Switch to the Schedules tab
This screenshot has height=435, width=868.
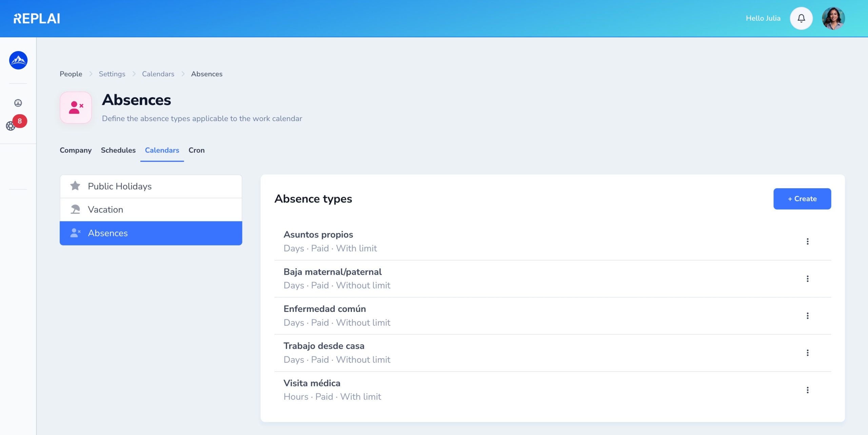tap(118, 150)
